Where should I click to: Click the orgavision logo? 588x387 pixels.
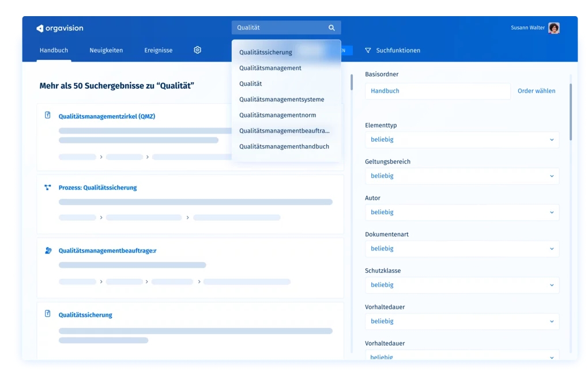click(x=59, y=28)
